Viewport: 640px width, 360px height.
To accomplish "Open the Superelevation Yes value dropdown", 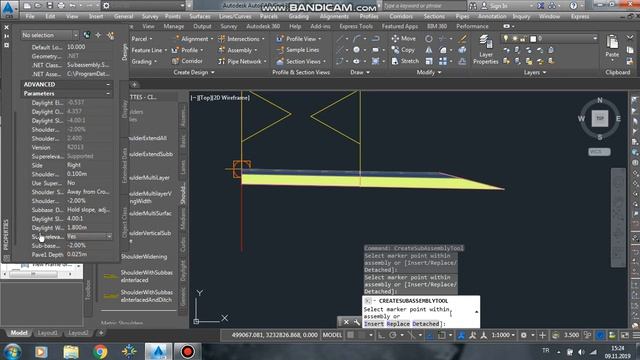I will (109, 236).
